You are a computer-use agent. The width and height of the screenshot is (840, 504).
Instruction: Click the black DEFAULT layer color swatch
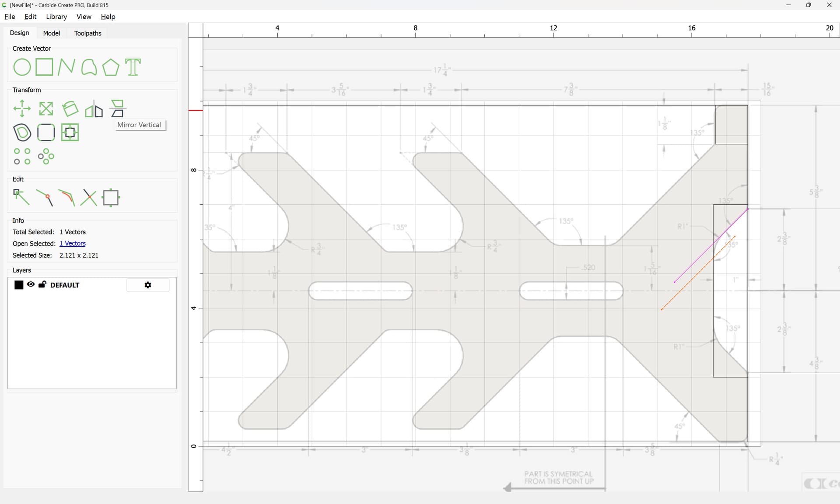(x=19, y=285)
